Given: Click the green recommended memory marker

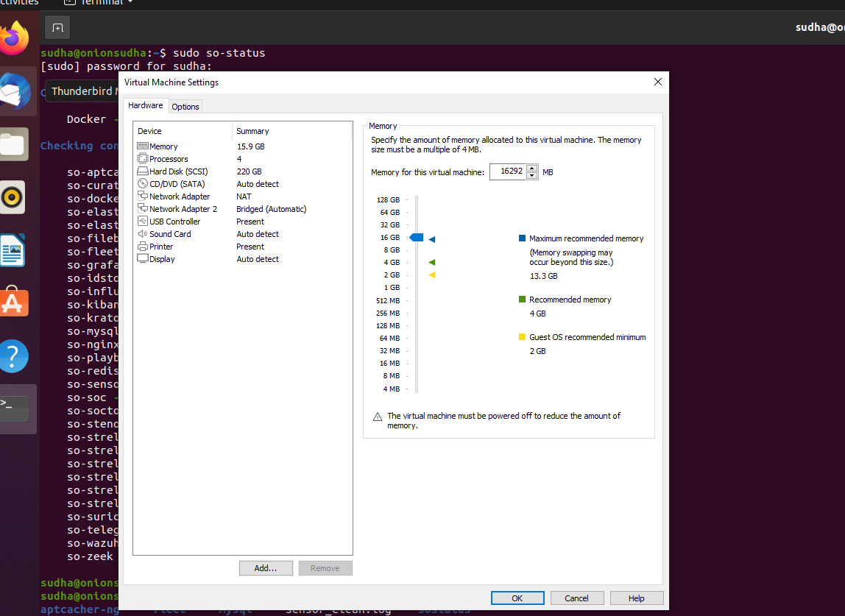Looking at the screenshot, I should [431, 263].
